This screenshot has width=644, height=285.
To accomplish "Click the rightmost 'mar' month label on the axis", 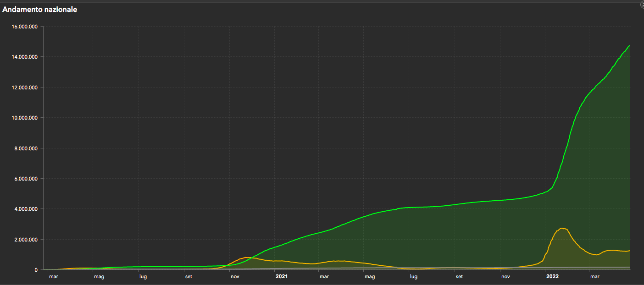I will (x=595, y=276).
